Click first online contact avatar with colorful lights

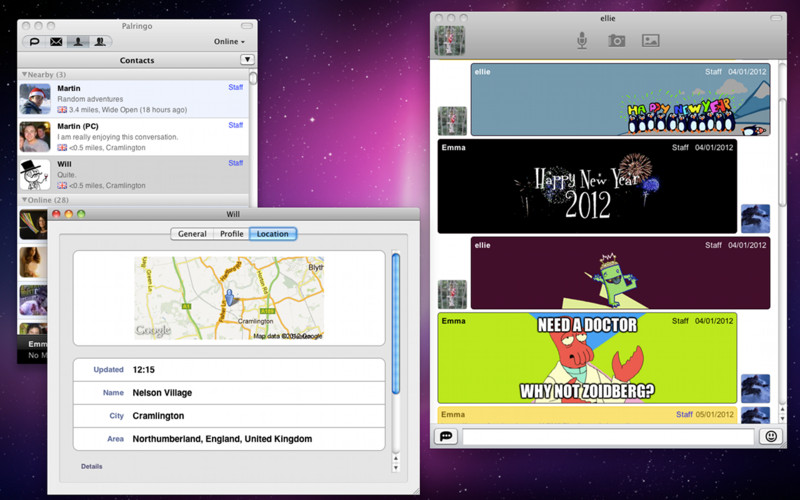coord(33,224)
